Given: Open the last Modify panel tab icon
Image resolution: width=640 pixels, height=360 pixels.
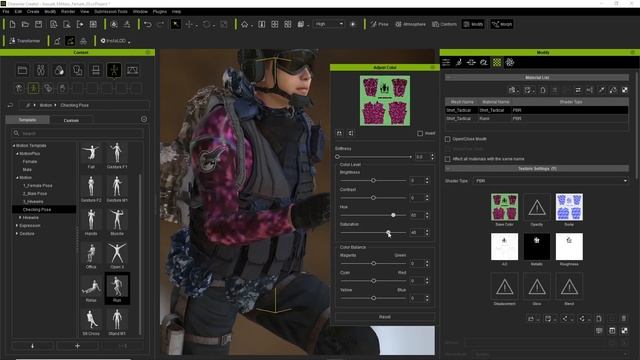Looking at the screenshot, I should [510, 62].
